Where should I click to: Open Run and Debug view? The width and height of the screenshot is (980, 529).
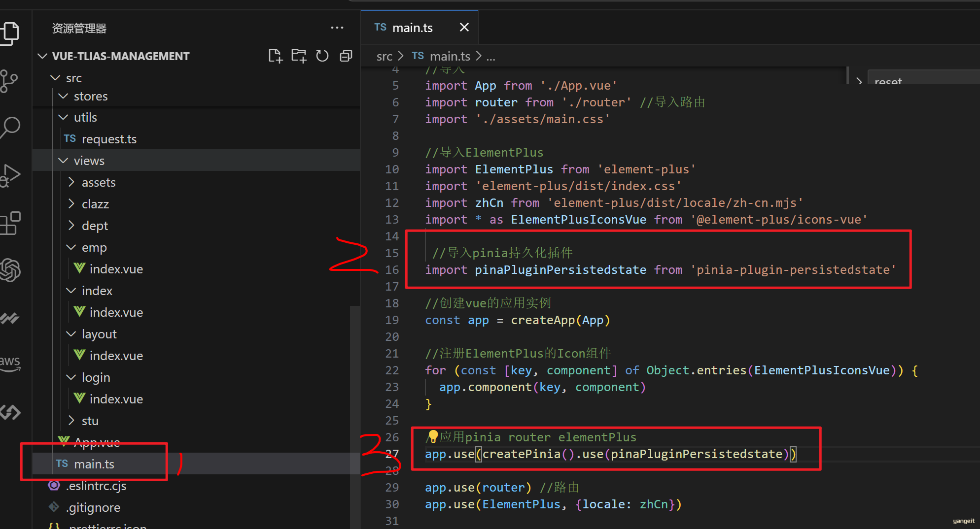(x=10, y=175)
